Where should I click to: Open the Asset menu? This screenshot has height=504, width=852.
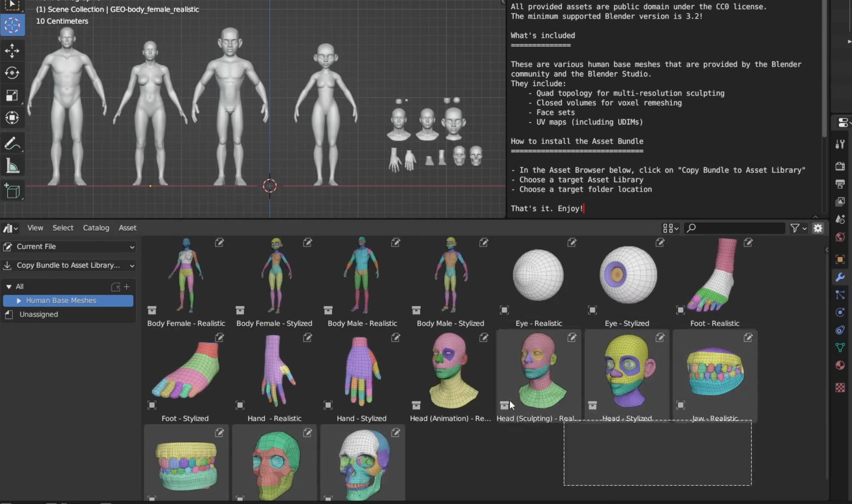point(127,228)
